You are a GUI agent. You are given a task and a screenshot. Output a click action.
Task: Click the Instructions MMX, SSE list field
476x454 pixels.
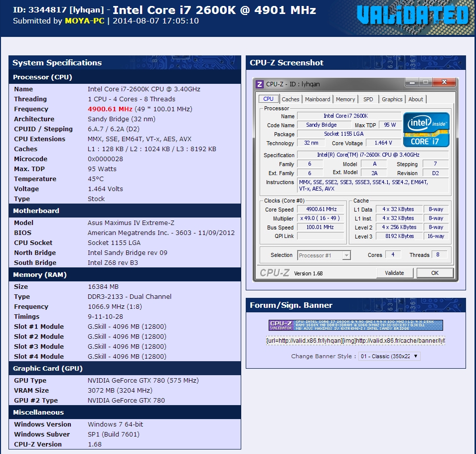(x=373, y=186)
